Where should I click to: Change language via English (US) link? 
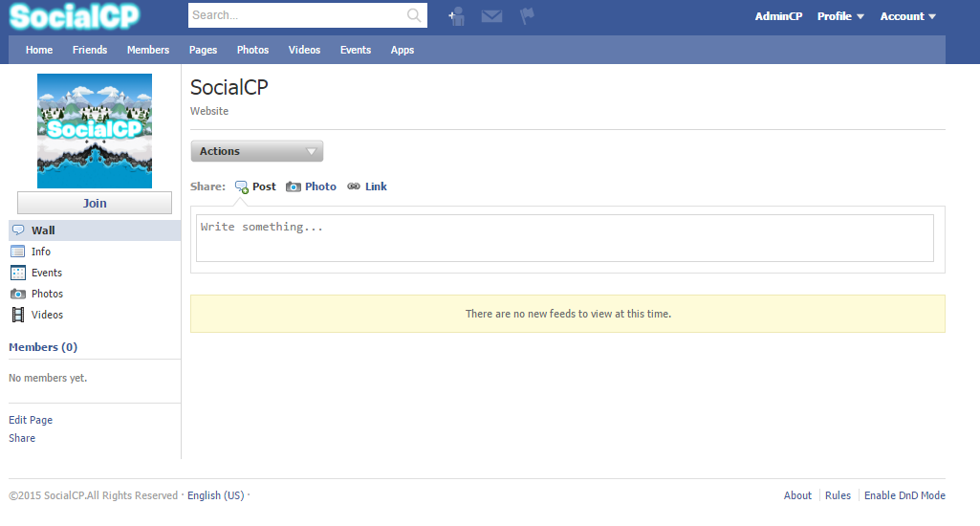click(216, 495)
